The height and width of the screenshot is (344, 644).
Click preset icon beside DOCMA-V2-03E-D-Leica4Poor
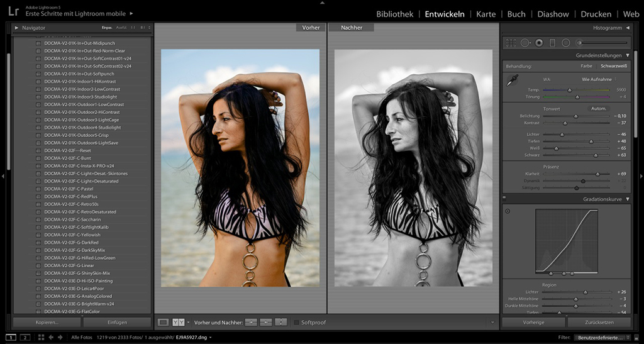38,289
